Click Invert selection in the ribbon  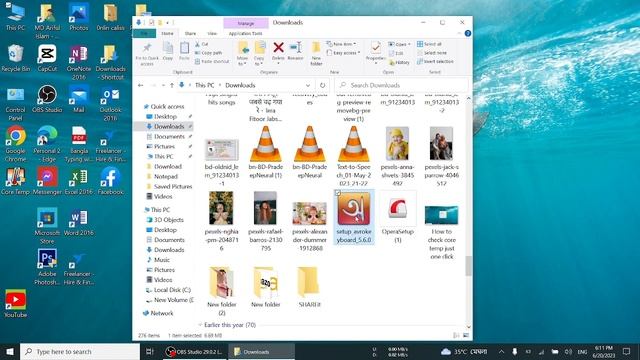[435, 62]
